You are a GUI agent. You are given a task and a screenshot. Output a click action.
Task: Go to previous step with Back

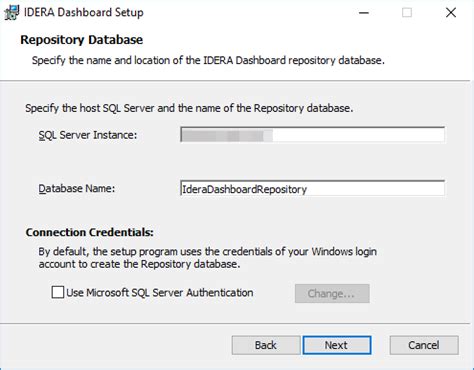click(x=266, y=345)
